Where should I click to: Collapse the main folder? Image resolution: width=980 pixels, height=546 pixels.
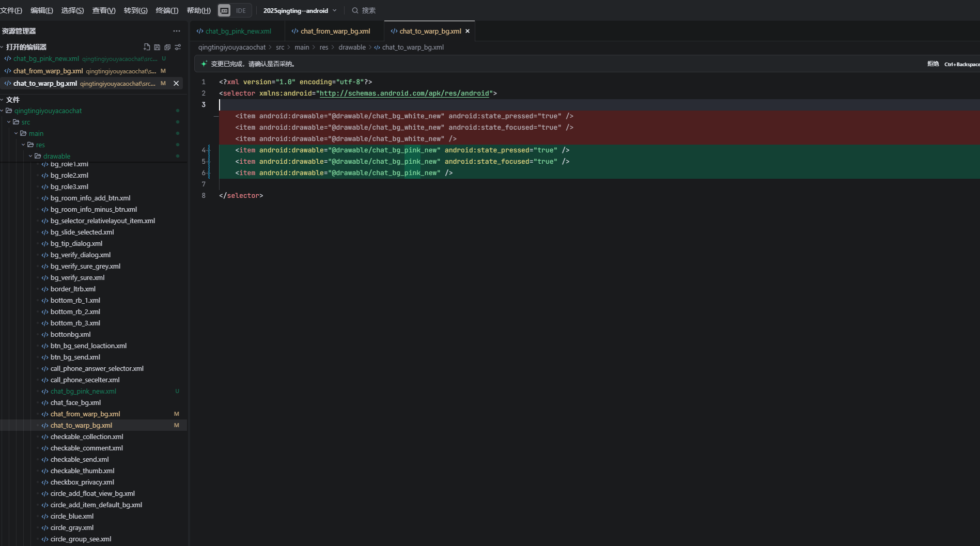pyautogui.click(x=16, y=133)
